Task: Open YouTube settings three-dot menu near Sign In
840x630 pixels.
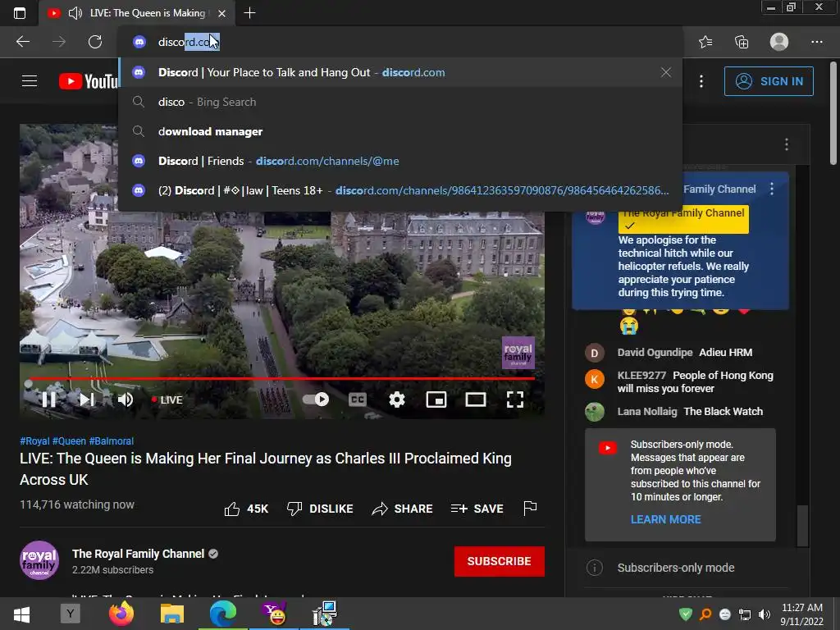Action: pos(701,81)
